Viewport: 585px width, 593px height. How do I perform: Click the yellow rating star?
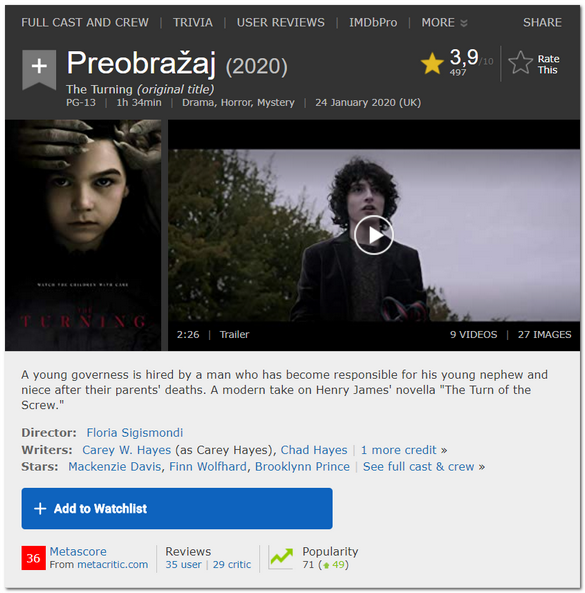[432, 63]
